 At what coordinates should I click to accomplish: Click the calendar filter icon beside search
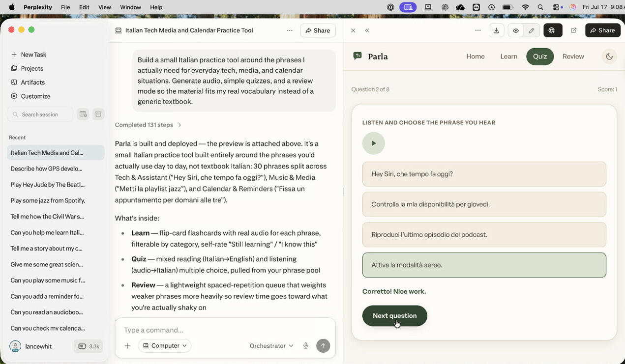pyautogui.click(x=83, y=114)
